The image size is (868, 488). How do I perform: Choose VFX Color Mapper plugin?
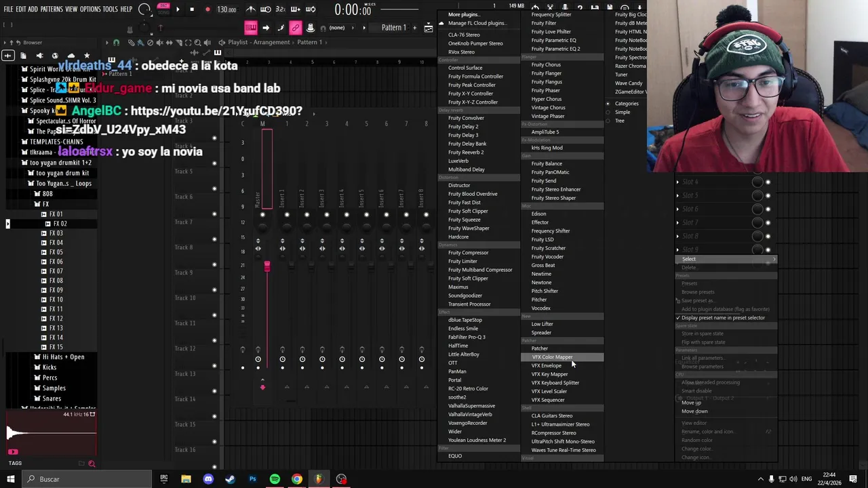pyautogui.click(x=561, y=357)
